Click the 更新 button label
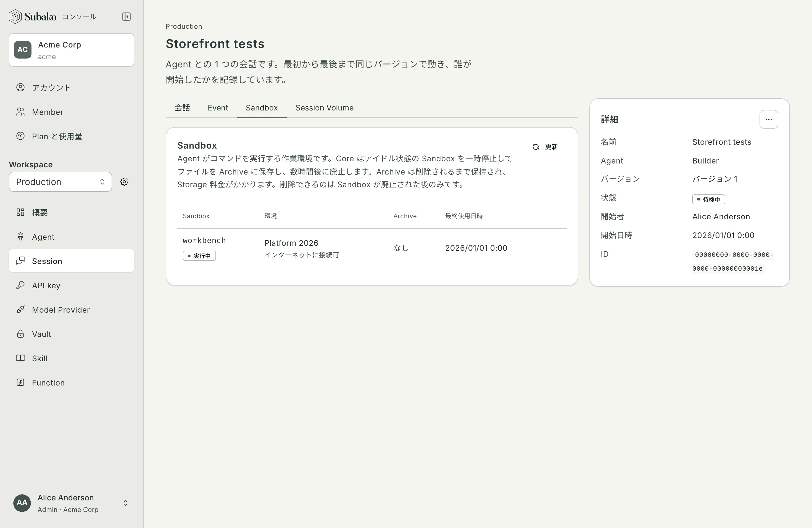Screen dimensions: 812x528 coord(551,147)
